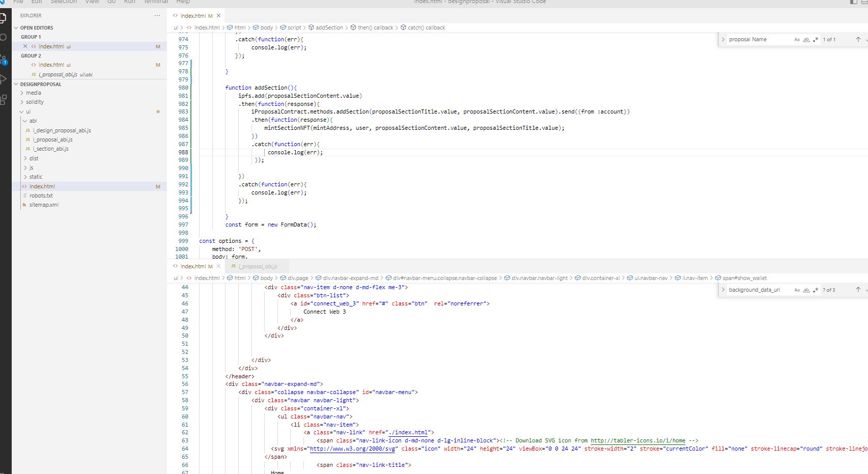Click span#show_wallet breadcrumb in bottom editor
Screen dimensions: 868x474
pos(741,278)
